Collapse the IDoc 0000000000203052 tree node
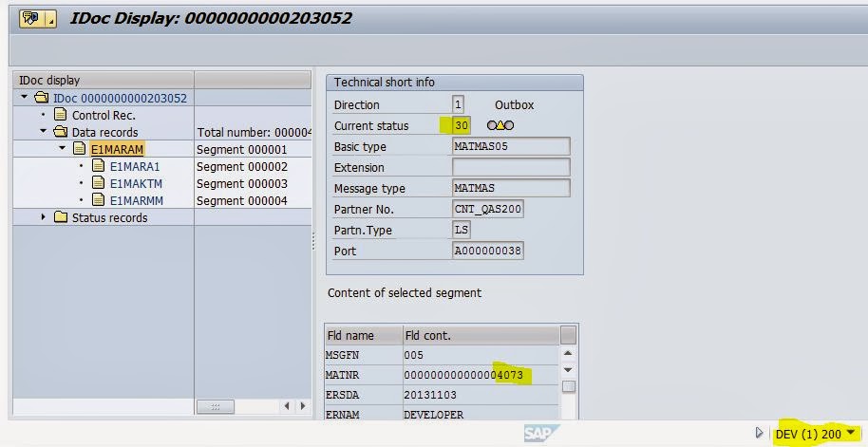 pos(24,97)
